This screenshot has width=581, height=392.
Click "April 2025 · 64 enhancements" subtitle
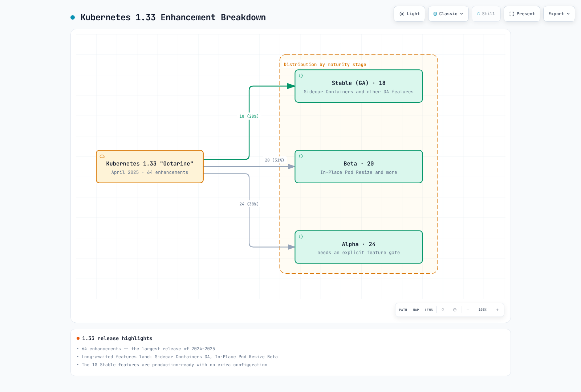tap(150, 172)
